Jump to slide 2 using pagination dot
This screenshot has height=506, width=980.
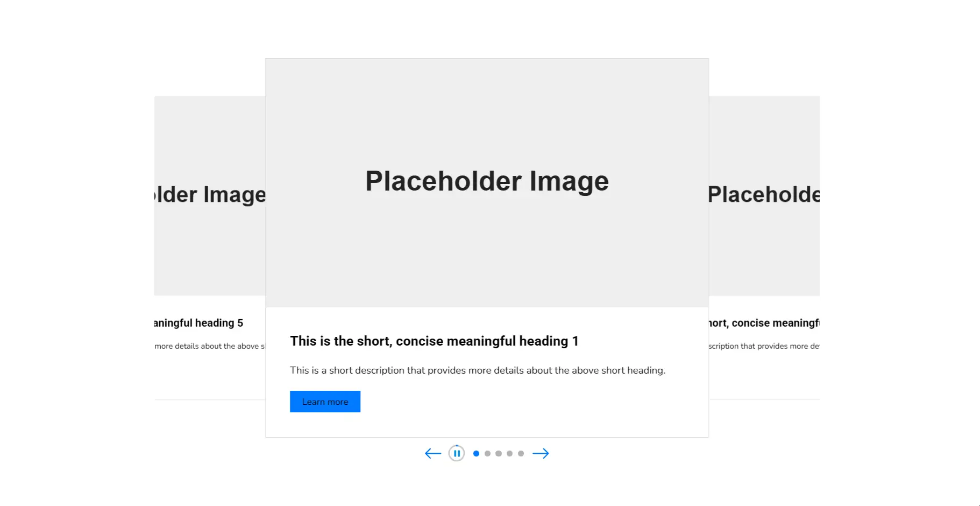click(x=487, y=453)
